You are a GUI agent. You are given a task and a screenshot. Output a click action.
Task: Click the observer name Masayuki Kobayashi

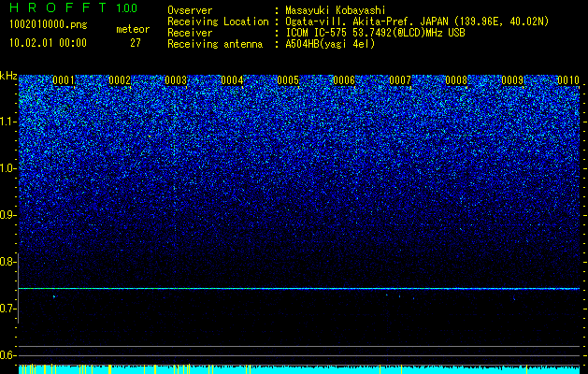pos(336,11)
